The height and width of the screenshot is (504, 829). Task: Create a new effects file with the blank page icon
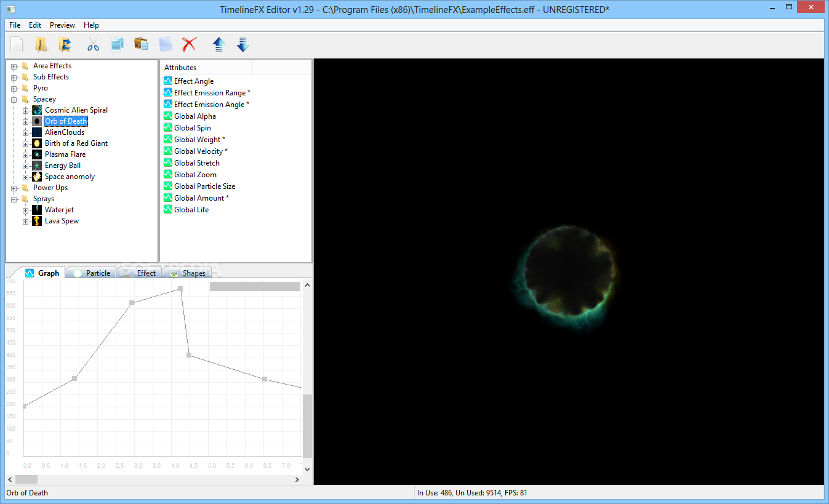(x=17, y=44)
